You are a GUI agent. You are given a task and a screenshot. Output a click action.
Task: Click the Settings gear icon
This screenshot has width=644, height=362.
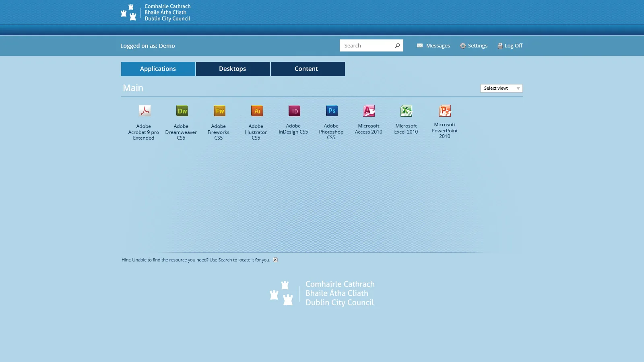coord(463,46)
